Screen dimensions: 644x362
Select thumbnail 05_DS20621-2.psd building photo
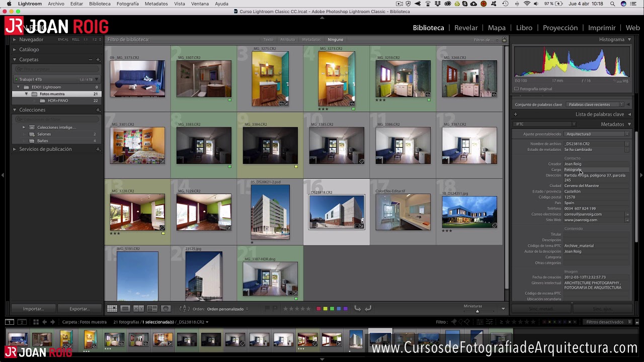click(x=270, y=212)
